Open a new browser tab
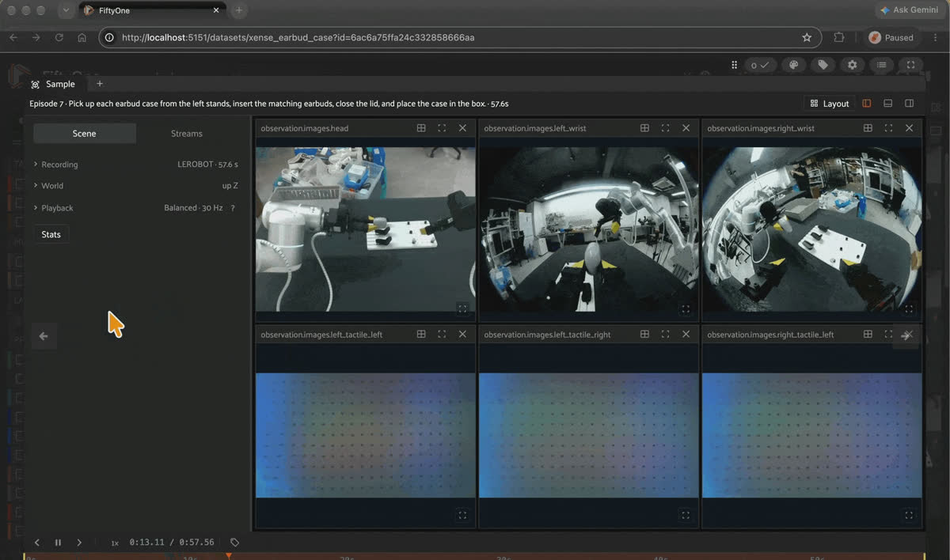Screen dimensions: 950x560 (238, 10)
